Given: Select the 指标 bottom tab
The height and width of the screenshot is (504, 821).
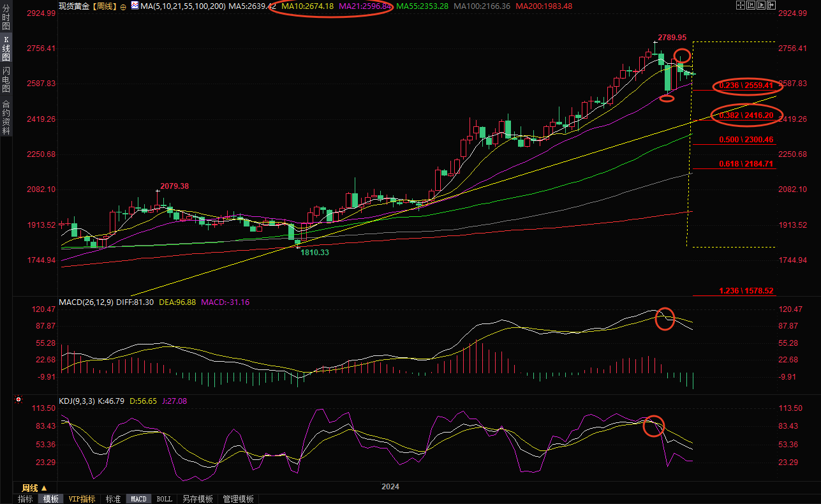Looking at the screenshot, I should coord(26,499).
